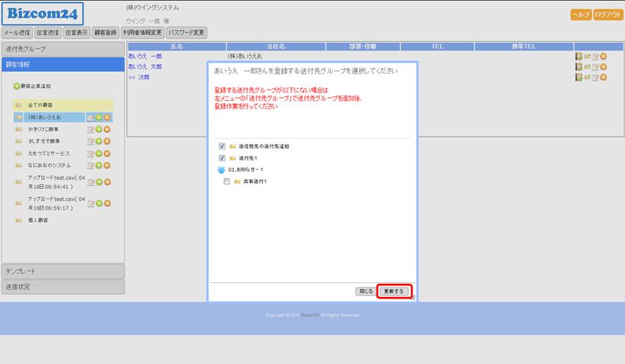This screenshot has width=625, height=364.
Task: Open the パスワード変更 menu item
Action: 187,33
